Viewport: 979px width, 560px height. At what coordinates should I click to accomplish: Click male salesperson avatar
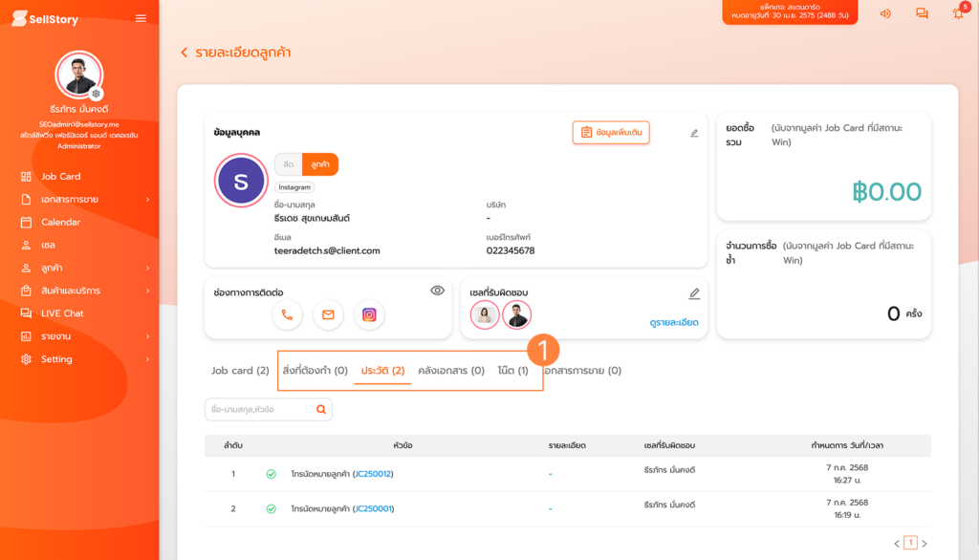coord(516,314)
